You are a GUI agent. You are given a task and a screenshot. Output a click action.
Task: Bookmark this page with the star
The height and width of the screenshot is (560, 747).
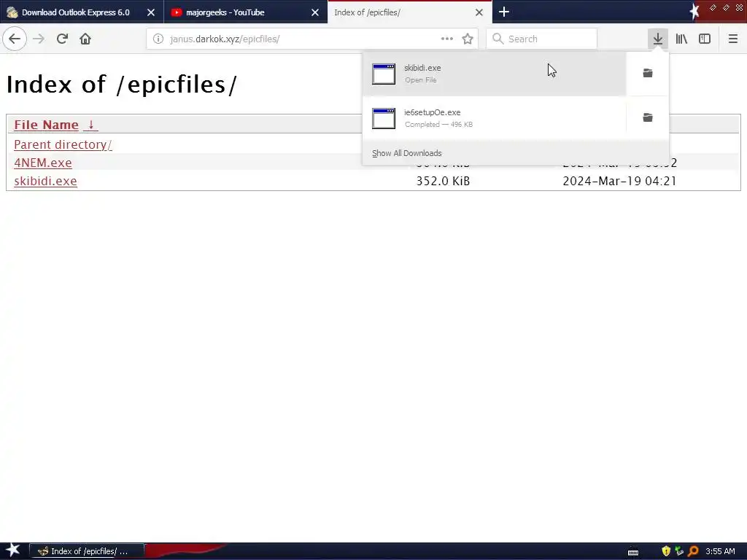tap(468, 39)
